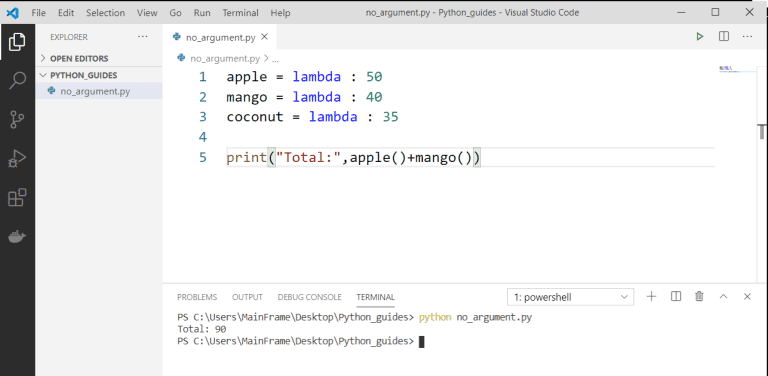
Task: Open the View menu
Action: point(147,13)
